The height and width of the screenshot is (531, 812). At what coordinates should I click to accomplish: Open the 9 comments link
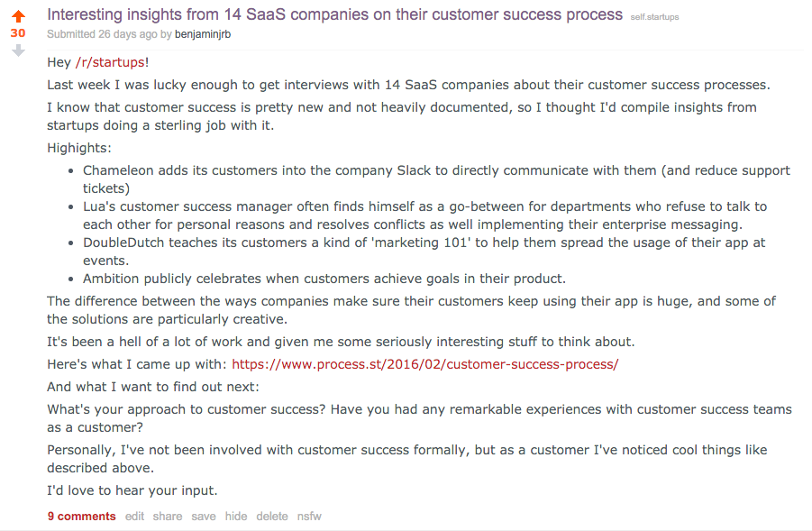pyautogui.click(x=81, y=517)
